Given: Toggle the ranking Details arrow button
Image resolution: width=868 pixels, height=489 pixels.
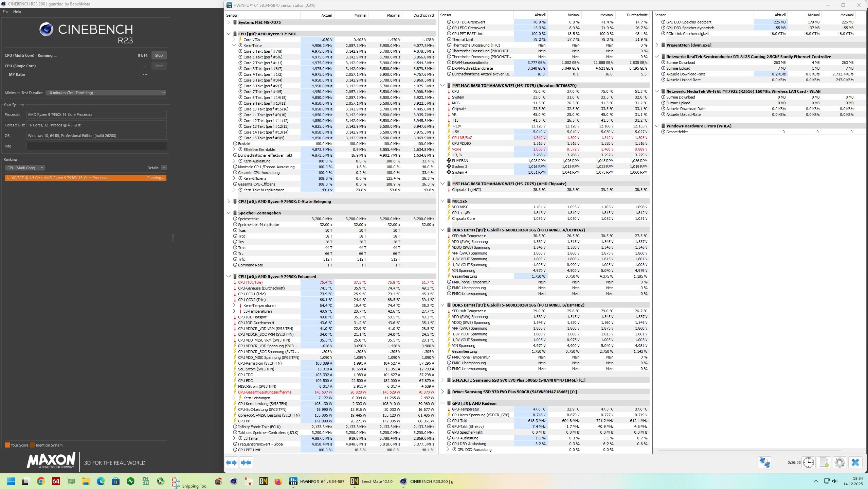Looking at the screenshot, I should (164, 168).
